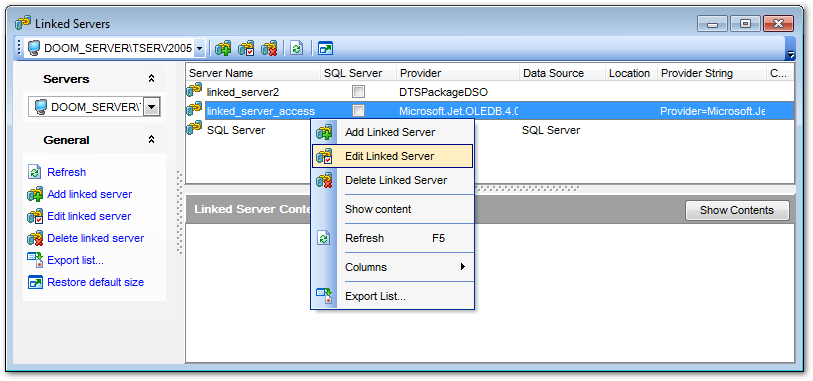The height and width of the screenshot is (381, 813).
Task: Open the DOOM_SERVER\TSERV2005 toolbar dropdown
Action: (200, 49)
